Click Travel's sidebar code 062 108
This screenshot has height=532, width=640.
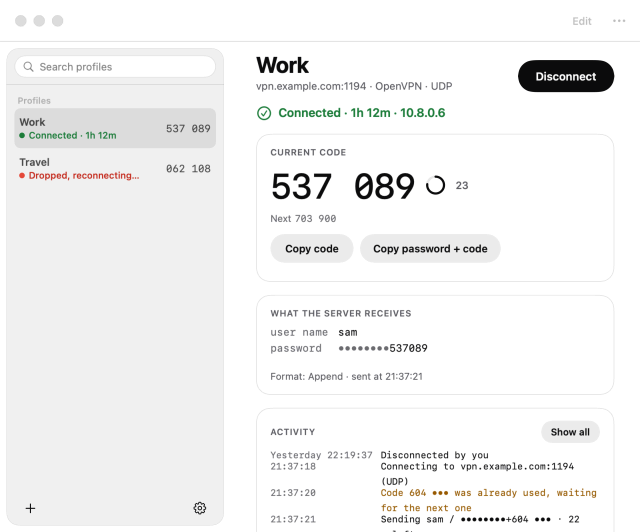click(188, 169)
